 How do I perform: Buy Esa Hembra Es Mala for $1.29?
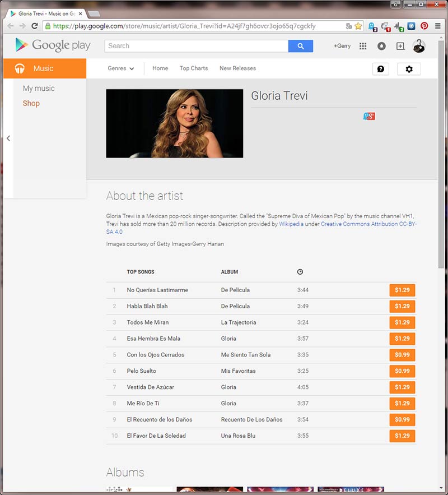[x=402, y=339]
